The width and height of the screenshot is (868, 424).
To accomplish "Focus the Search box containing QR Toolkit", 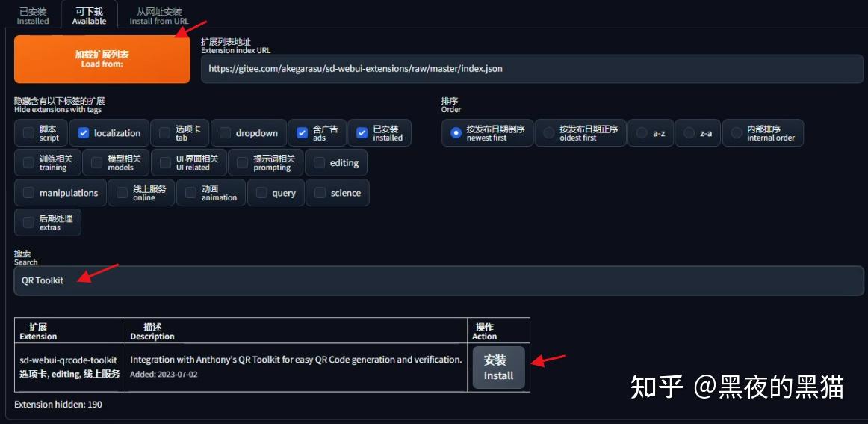I will click(x=439, y=280).
